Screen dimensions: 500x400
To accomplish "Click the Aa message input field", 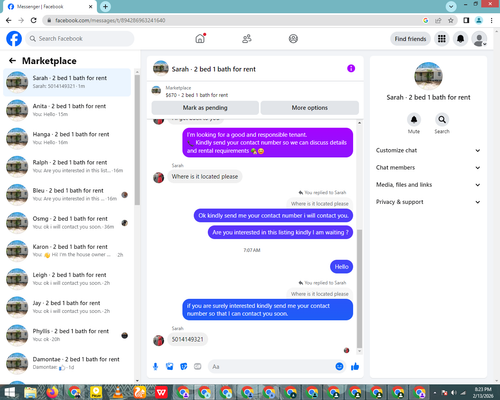I will click(272, 367).
